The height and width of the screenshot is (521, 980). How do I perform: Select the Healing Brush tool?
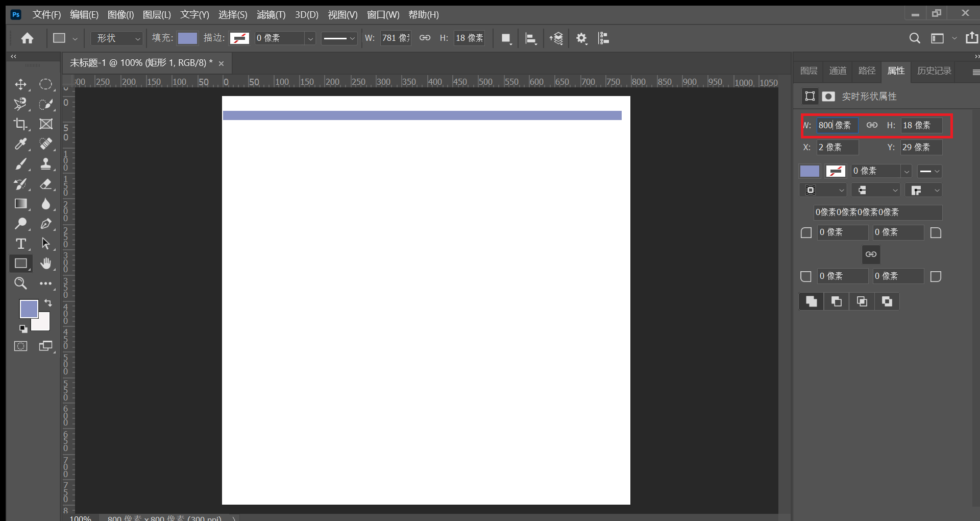click(x=46, y=144)
